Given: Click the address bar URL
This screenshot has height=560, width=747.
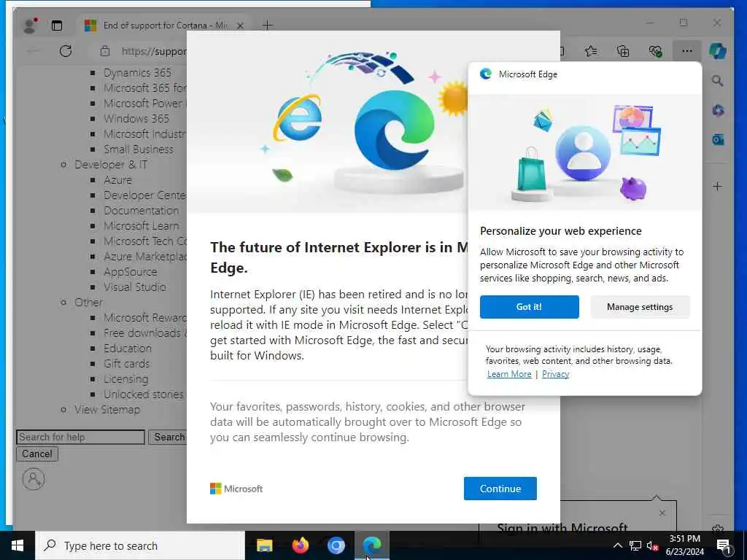Looking at the screenshot, I should click(153, 51).
